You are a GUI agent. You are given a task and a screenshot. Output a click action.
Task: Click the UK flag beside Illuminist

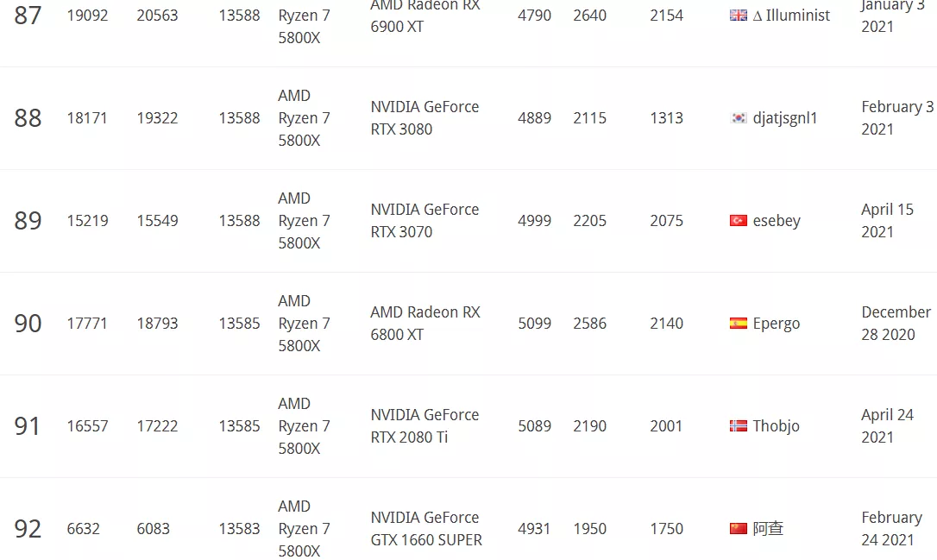[738, 16]
